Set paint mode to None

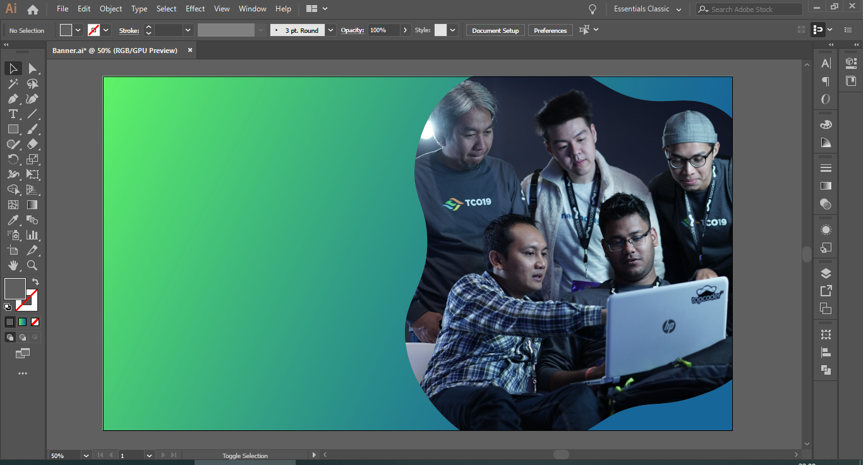tap(35, 322)
